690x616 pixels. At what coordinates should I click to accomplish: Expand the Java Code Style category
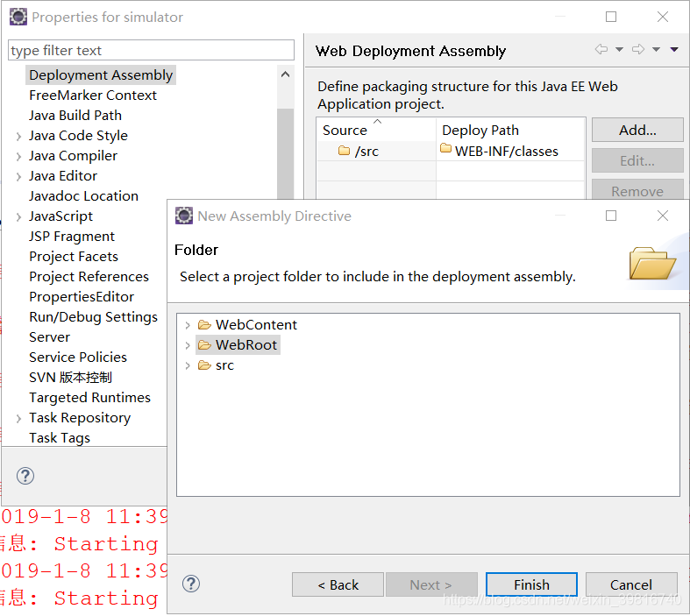18,137
